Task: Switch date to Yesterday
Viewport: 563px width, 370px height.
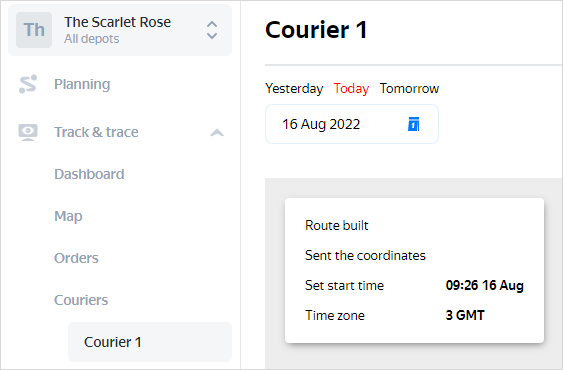Action: coord(294,88)
